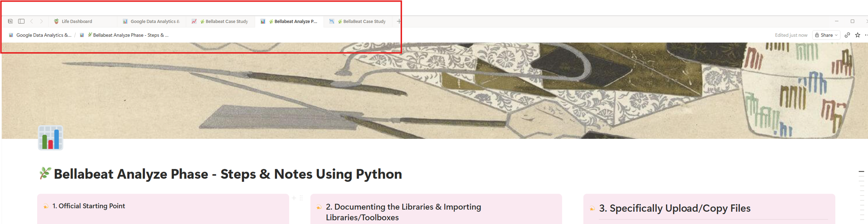
Task: Click the plus handle to add block
Action: tap(294, 198)
